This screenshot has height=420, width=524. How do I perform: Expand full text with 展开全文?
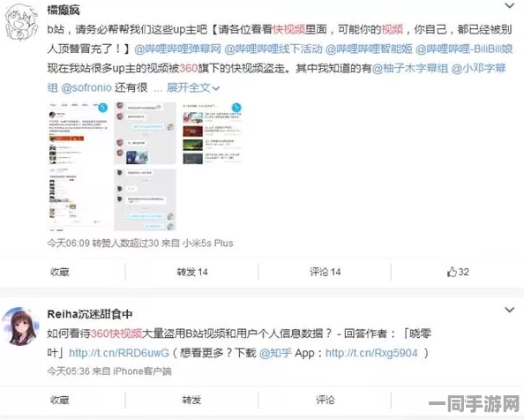point(193,87)
